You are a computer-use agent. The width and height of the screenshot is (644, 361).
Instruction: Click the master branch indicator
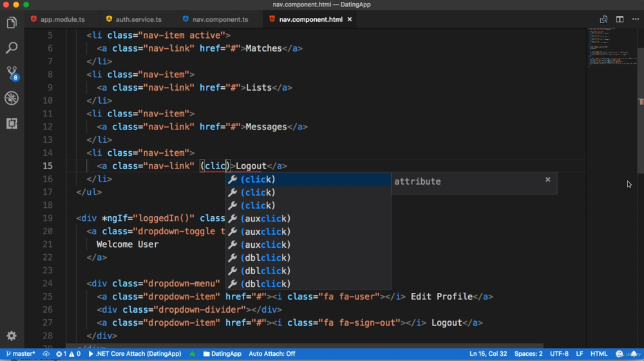(20, 354)
